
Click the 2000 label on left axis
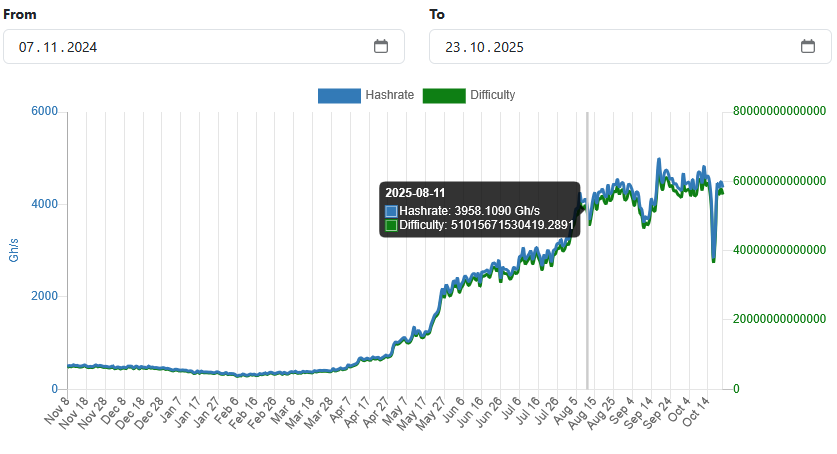44,296
